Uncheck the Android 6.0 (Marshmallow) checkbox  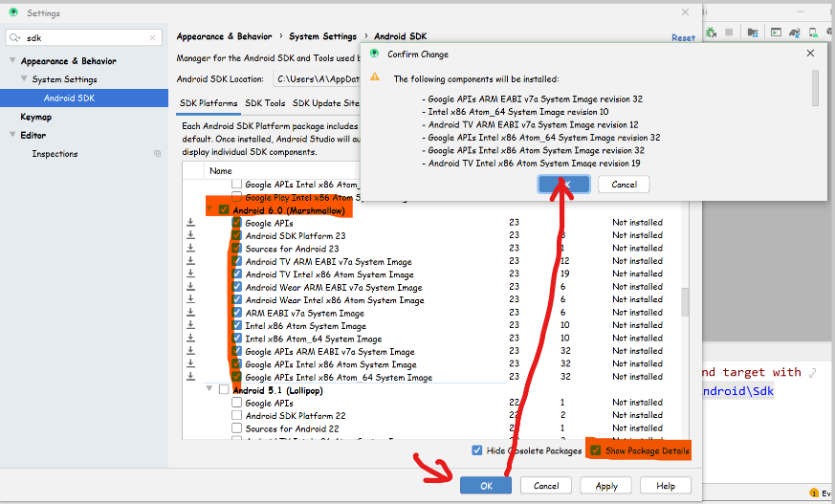224,210
